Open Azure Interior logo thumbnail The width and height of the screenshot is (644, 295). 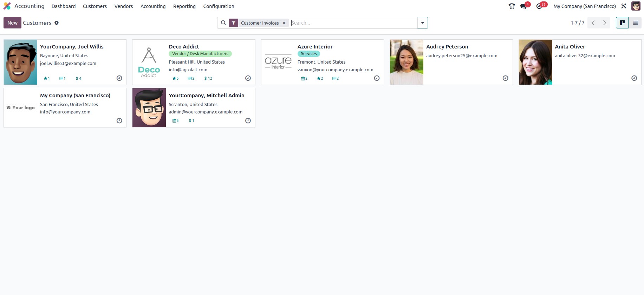(x=278, y=62)
